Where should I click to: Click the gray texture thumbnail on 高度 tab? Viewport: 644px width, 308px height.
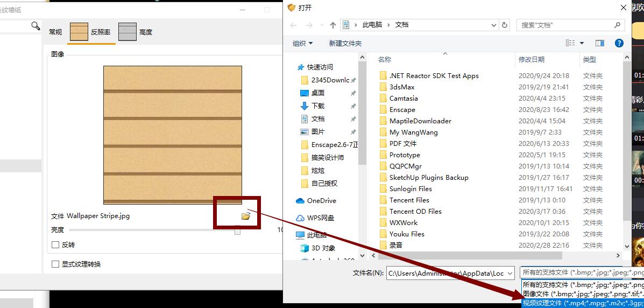click(x=128, y=32)
